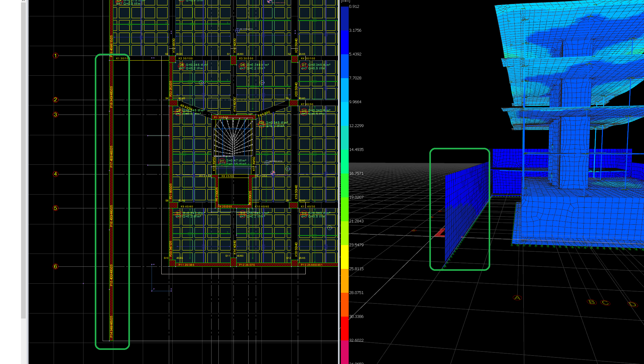The width and height of the screenshot is (644, 364).
Task: Click axis D marker in 3D view
Action: tap(632, 304)
